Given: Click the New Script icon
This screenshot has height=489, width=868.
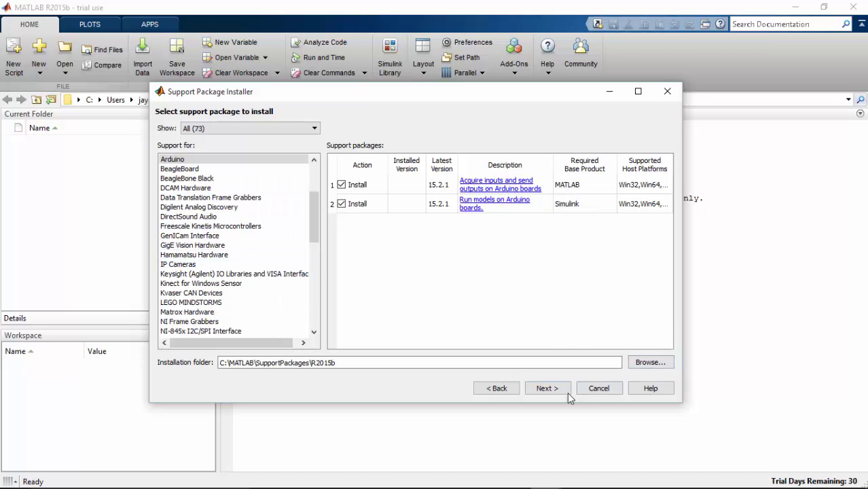Looking at the screenshot, I should 14,47.
